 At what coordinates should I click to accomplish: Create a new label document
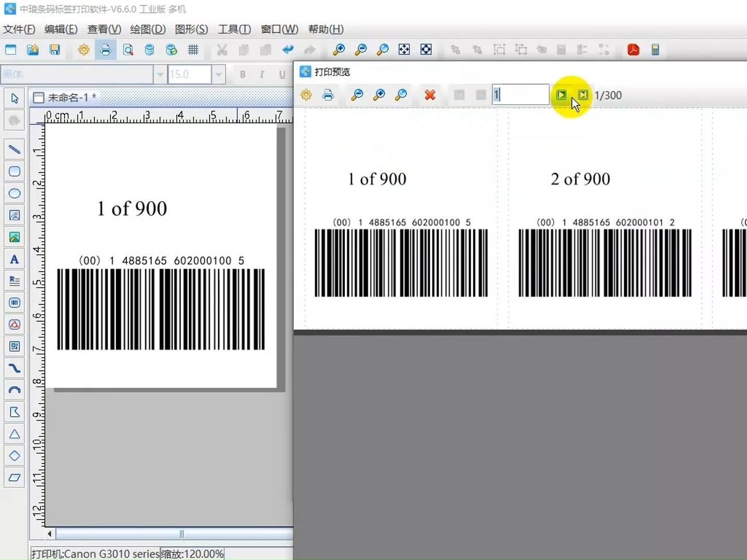[x=10, y=50]
